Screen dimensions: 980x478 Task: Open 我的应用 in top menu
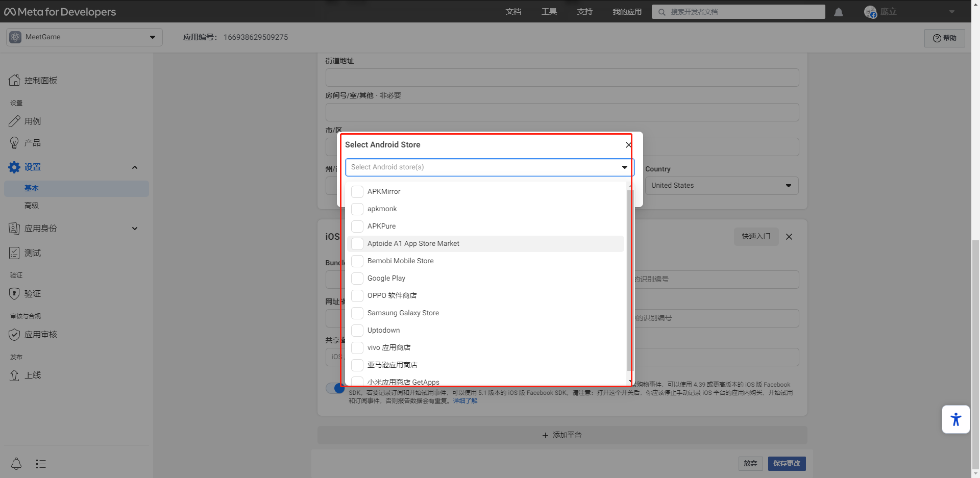point(627,12)
